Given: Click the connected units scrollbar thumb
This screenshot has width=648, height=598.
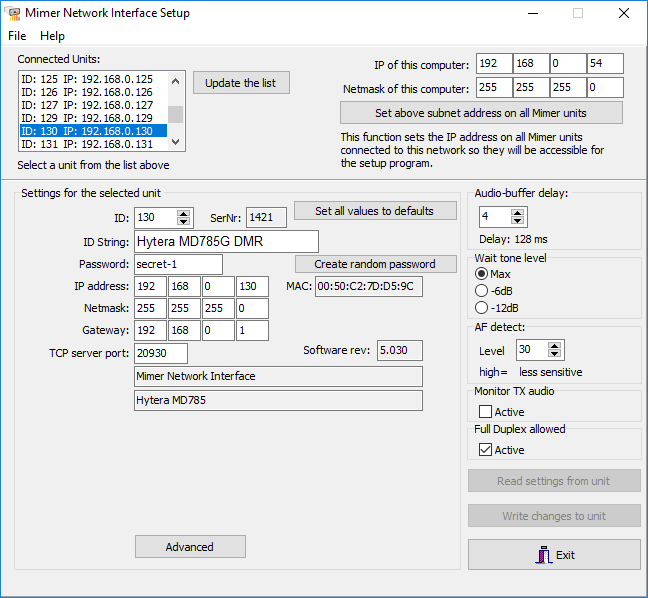Looking at the screenshot, I should tap(176, 114).
